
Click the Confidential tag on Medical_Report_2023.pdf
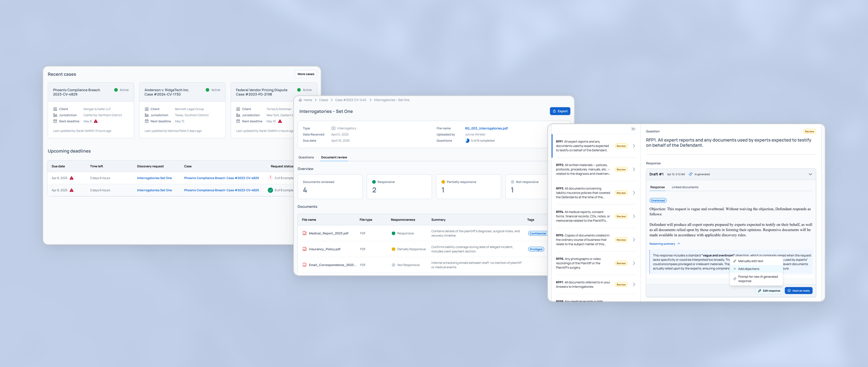pos(538,234)
